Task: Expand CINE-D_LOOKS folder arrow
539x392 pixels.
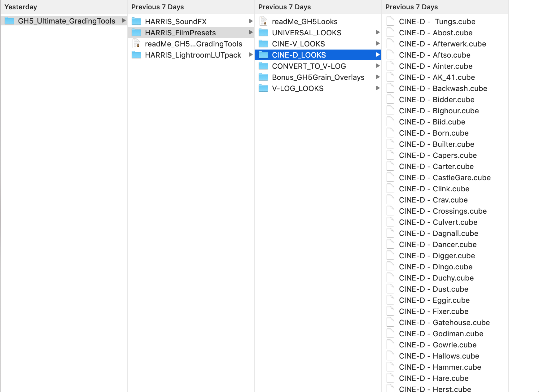Action: [x=378, y=54]
